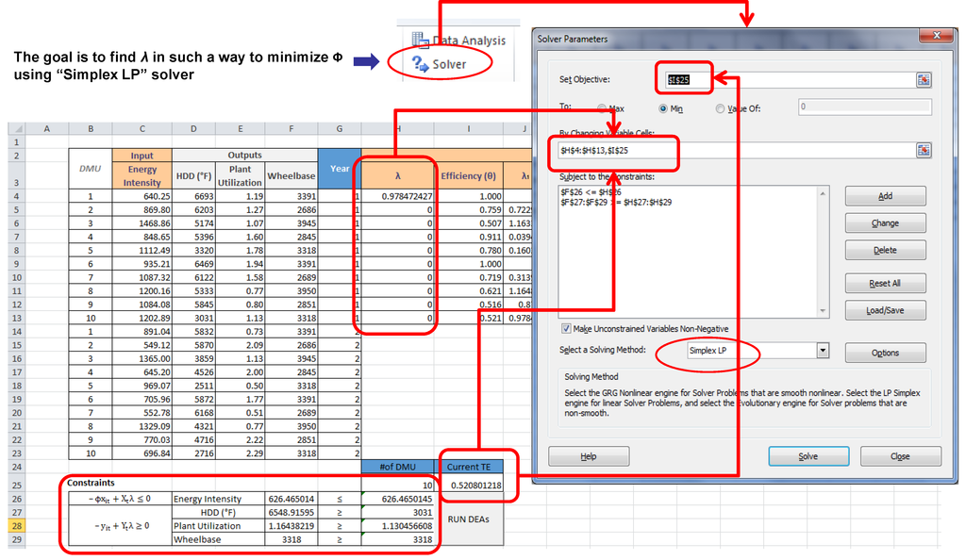Viewport: 966px width, 560px height.
Task: Open solver Options
Action: click(x=885, y=353)
